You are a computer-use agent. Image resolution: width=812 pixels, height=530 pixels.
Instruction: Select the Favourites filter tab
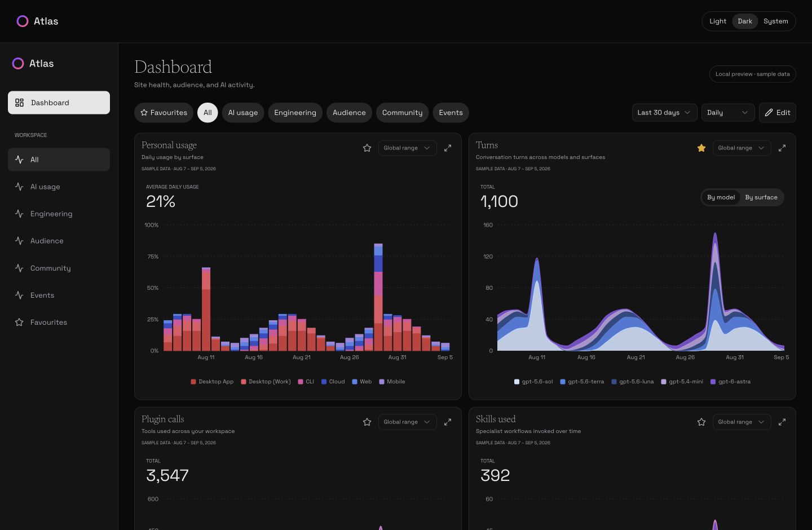click(164, 113)
